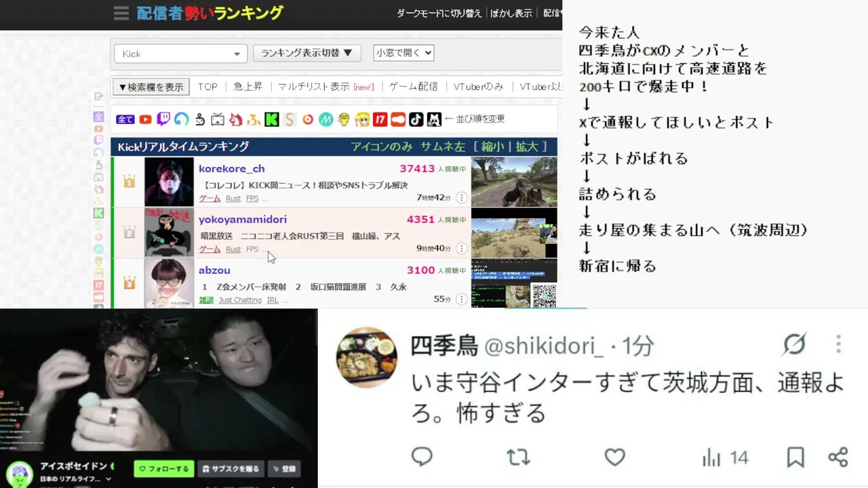Filter ranking by the Twitch icon
This screenshot has width=868, height=488.
163,120
